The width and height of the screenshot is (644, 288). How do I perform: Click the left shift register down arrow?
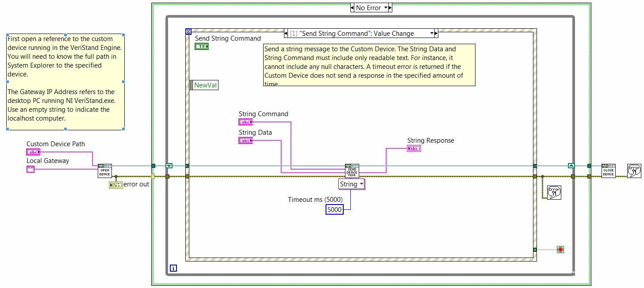[x=169, y=166]
